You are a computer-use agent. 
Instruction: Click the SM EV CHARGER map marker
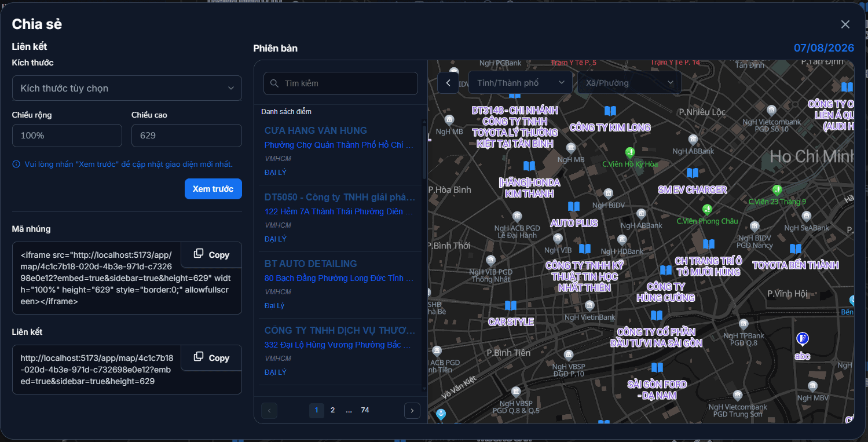coord(693,173)
